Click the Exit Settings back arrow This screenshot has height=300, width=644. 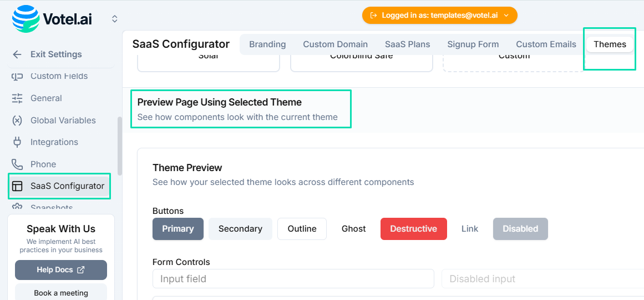pyautogui.click(x=17, y=54)
